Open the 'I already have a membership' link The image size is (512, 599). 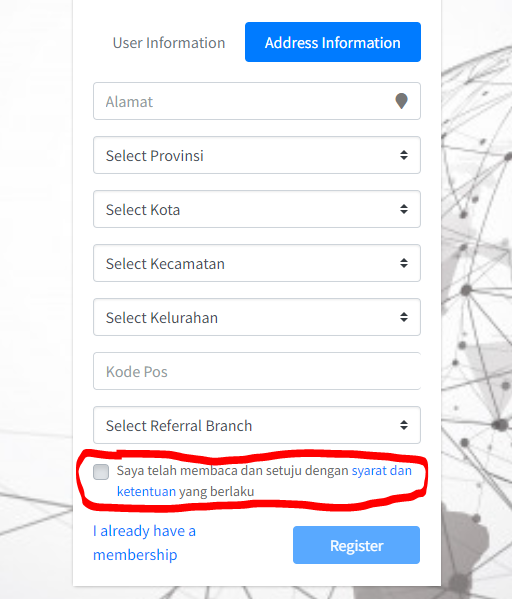pos(144,542)
